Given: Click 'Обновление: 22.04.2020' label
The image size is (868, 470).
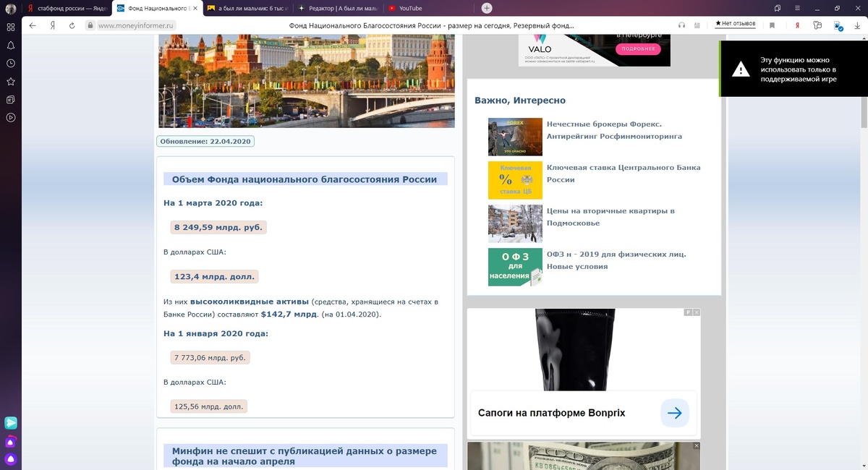Looking at the screenshot, I should coord(205,142).
